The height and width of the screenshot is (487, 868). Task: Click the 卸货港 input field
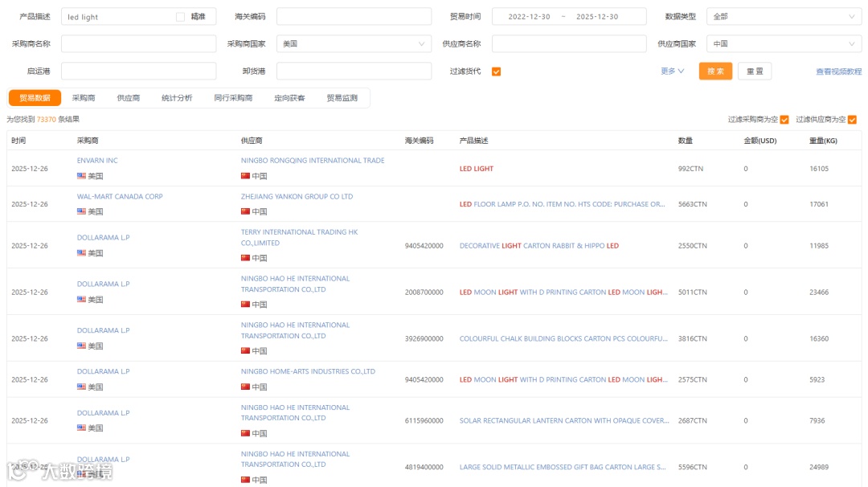click(354, 71)
